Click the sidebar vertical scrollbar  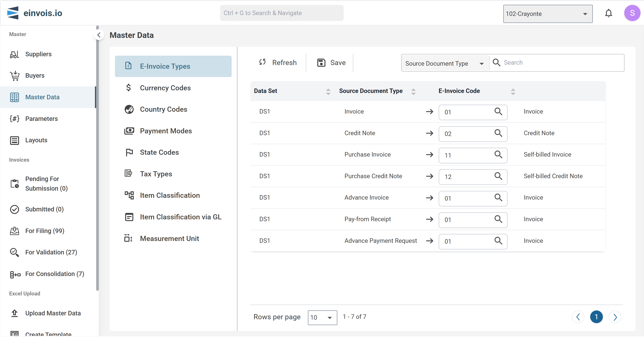(97, 158)
